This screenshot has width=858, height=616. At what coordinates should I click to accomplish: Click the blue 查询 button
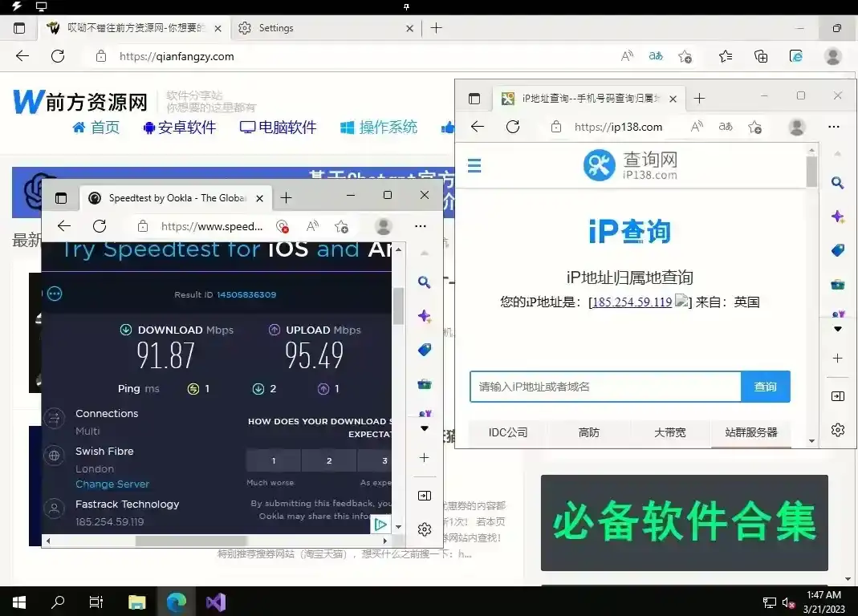766,387
